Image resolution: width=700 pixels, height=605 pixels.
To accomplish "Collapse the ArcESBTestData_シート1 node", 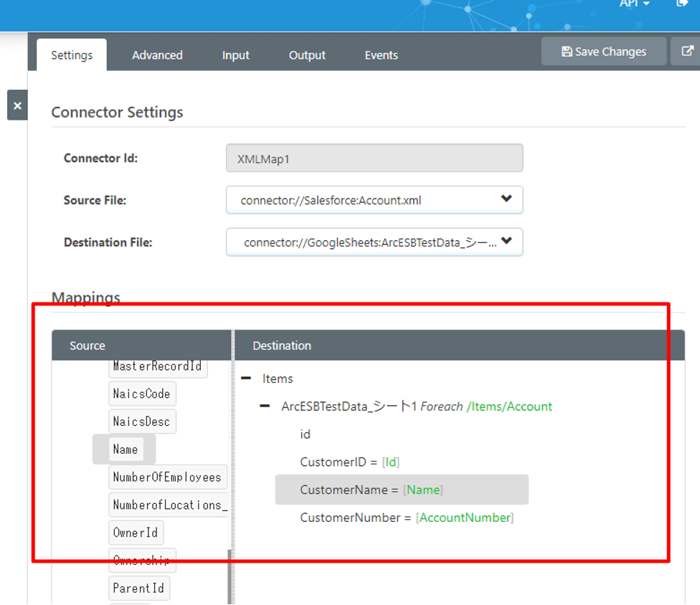I will pyautogui.click(x=265, y=406).
